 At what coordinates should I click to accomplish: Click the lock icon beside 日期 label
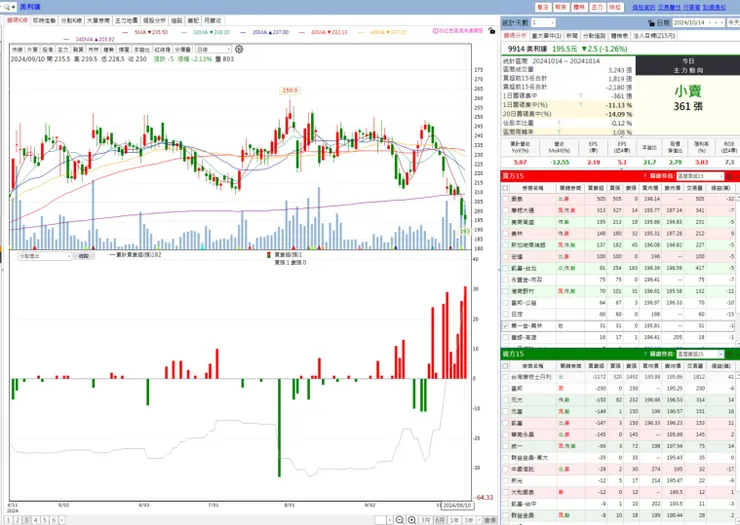[651, 23]
